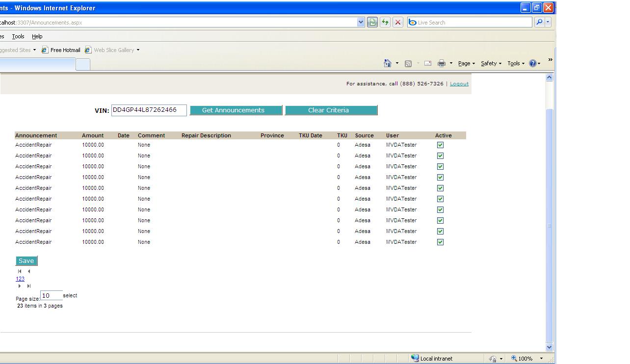Open the blue Help question mark icon
Screen dimensions: 630x364
click(x=533, y=63)
